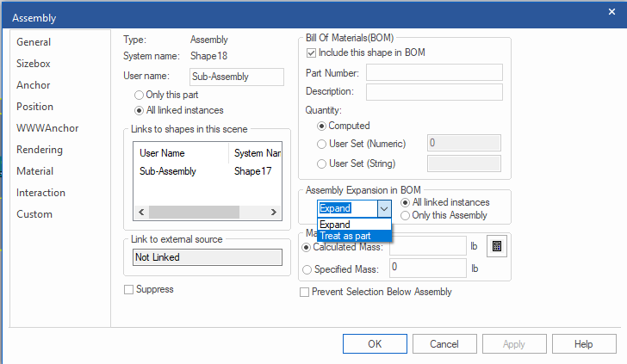Choose the Specified Mass option

pos(340,269)
